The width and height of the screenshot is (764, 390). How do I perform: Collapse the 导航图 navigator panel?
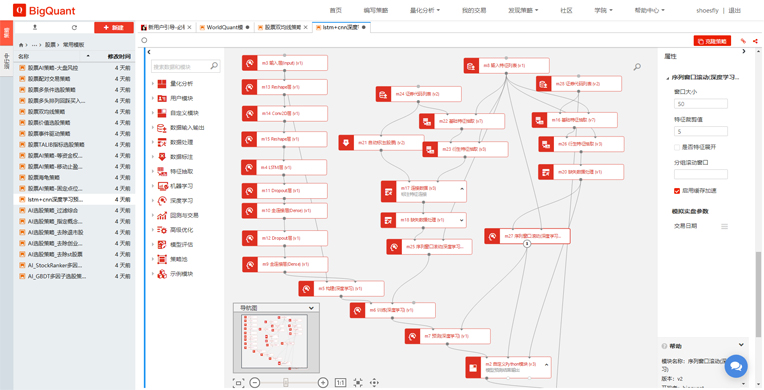311,308
